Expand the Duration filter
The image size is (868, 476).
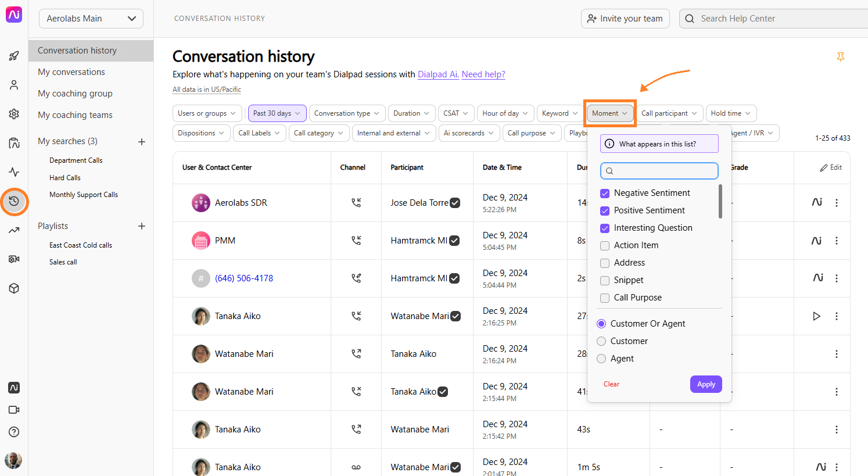pos(411,113)
